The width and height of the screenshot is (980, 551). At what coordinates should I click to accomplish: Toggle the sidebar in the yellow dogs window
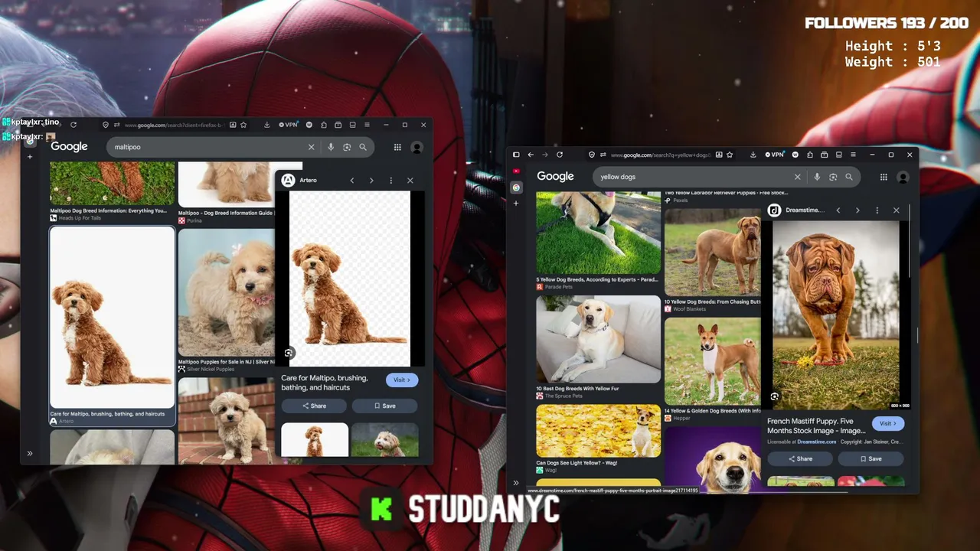click(516, 155)
